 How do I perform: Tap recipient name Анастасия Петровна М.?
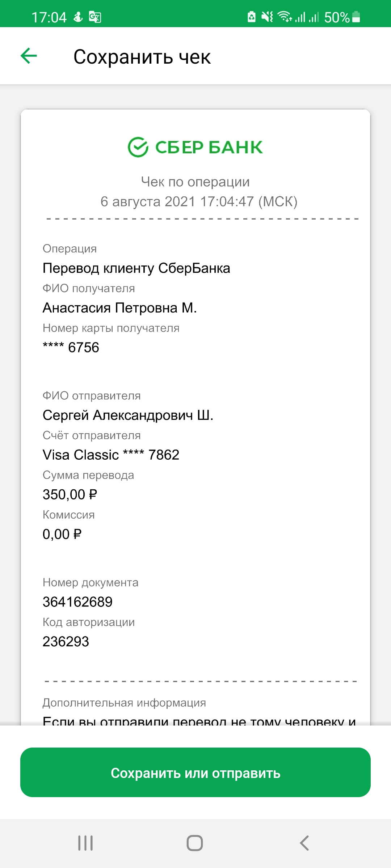click(120, 308)
